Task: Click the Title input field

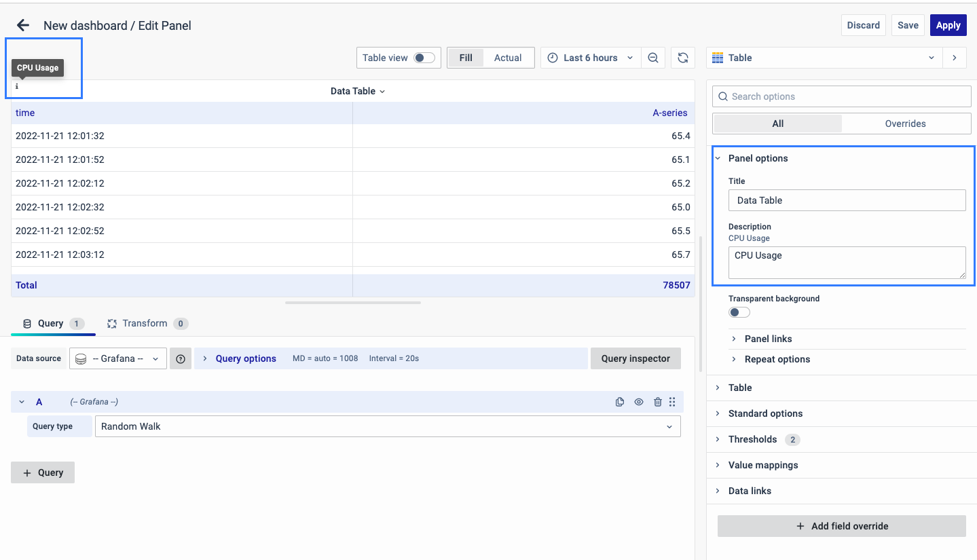Action: coord(847,200)
